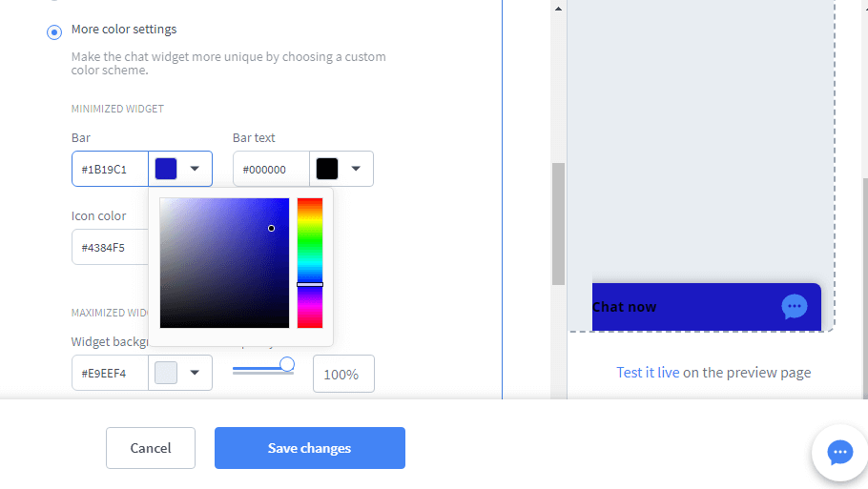Viewport: 868px width, 489px height.
Task: Click the black Bar text color swatch
Action: coord(327,168)
